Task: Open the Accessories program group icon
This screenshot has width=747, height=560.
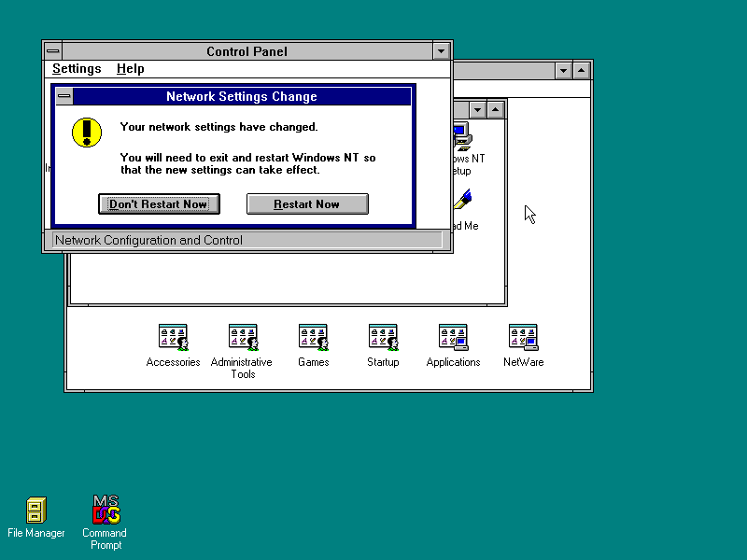Action: pyautogui.click(x=173, y=337)
